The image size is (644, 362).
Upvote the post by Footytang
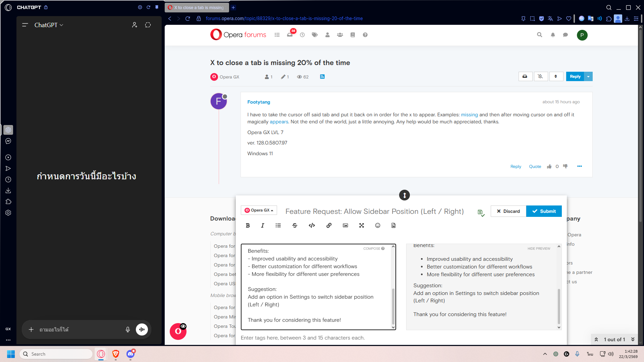(x=549, y=167)
